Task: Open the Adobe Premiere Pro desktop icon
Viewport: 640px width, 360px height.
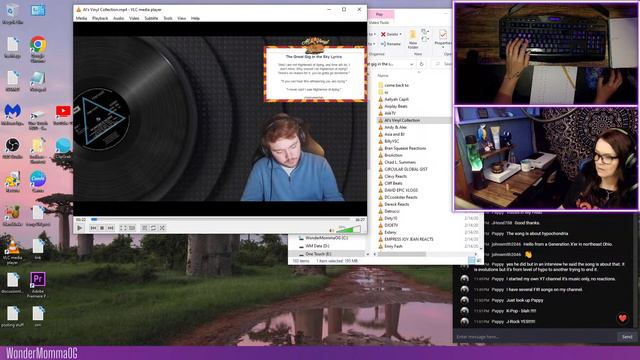Action: point(38,285)
